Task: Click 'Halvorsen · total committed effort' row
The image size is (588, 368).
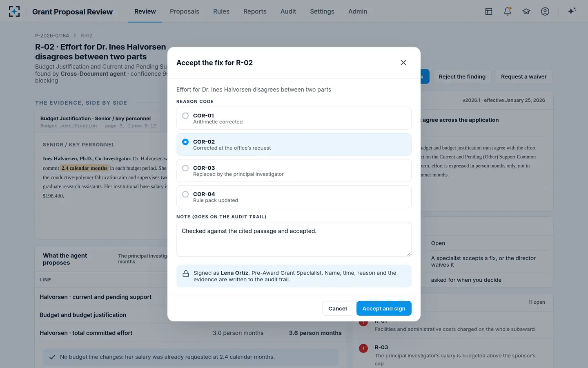Action: tap(191, 333)
